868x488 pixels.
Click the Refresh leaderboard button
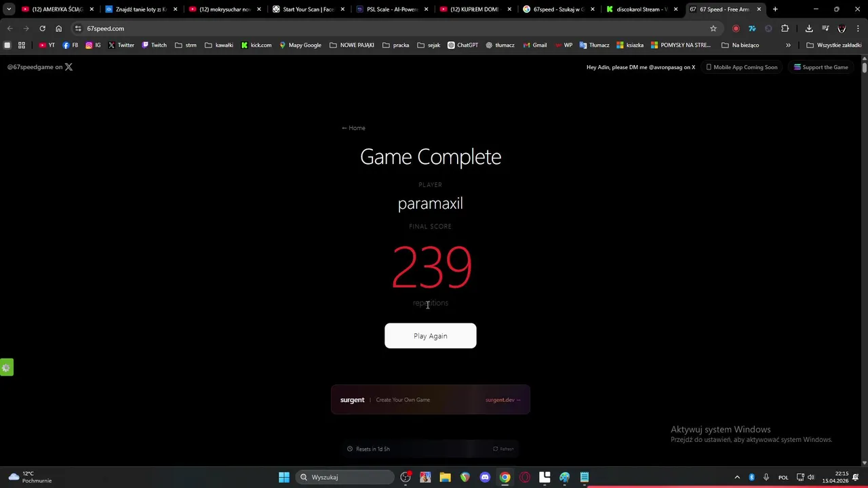pyautogui.click(x=503, y=449)
